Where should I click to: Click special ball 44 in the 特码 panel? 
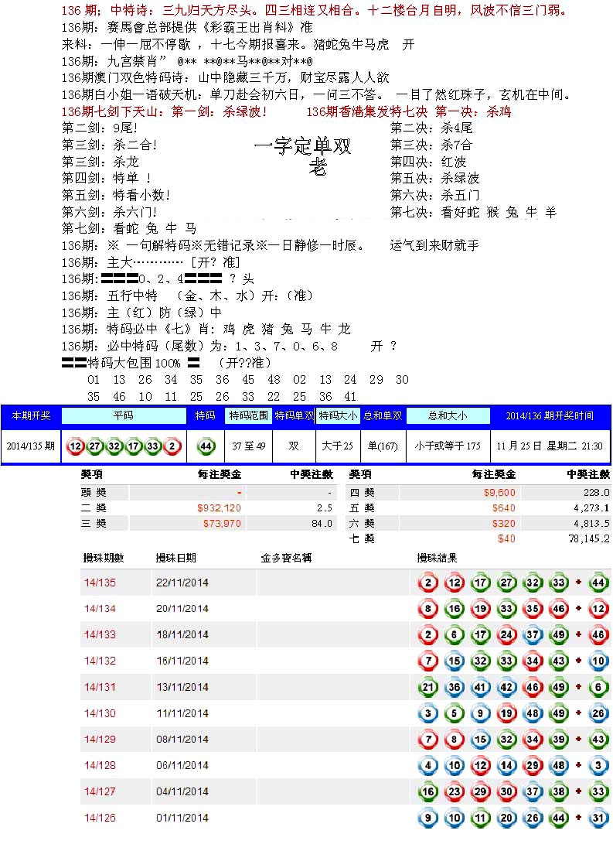pos(206,446)
